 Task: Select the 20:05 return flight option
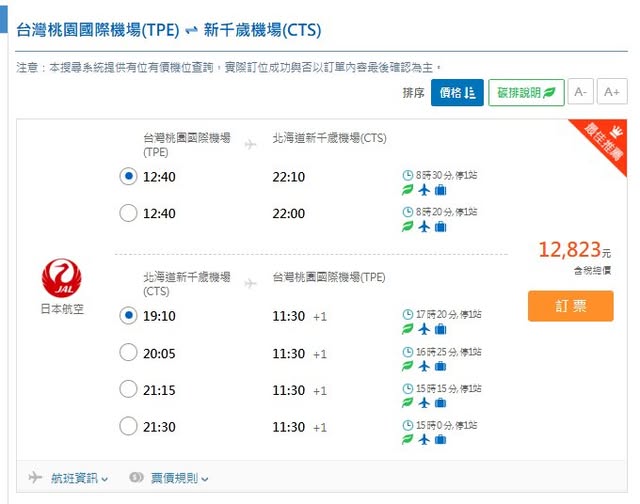[128, 352]
